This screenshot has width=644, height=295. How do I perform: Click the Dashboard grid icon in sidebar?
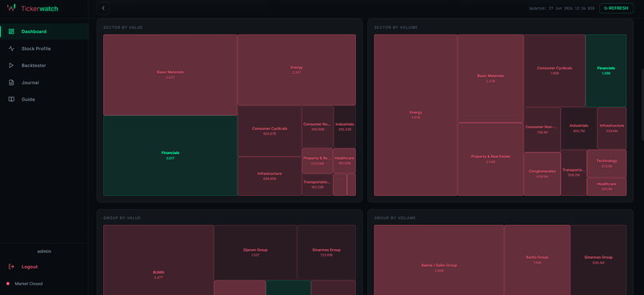click(11, 31)
